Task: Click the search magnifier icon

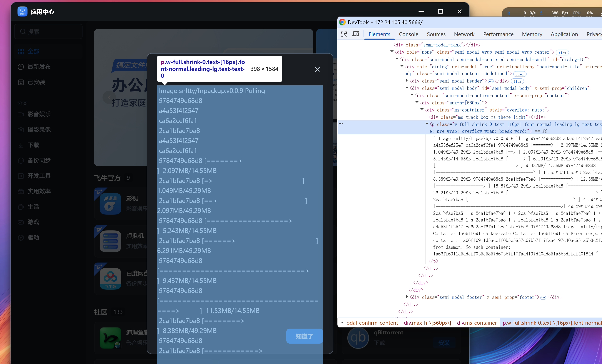Action: tap(23, 31)
